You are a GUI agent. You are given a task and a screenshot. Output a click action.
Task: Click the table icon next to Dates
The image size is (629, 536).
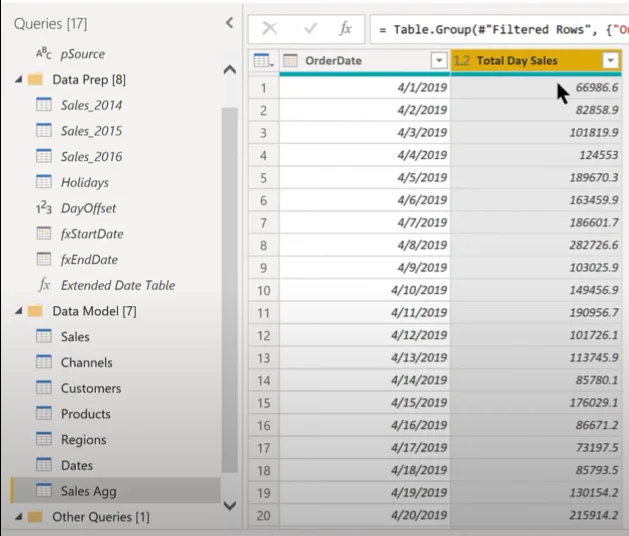44,465
